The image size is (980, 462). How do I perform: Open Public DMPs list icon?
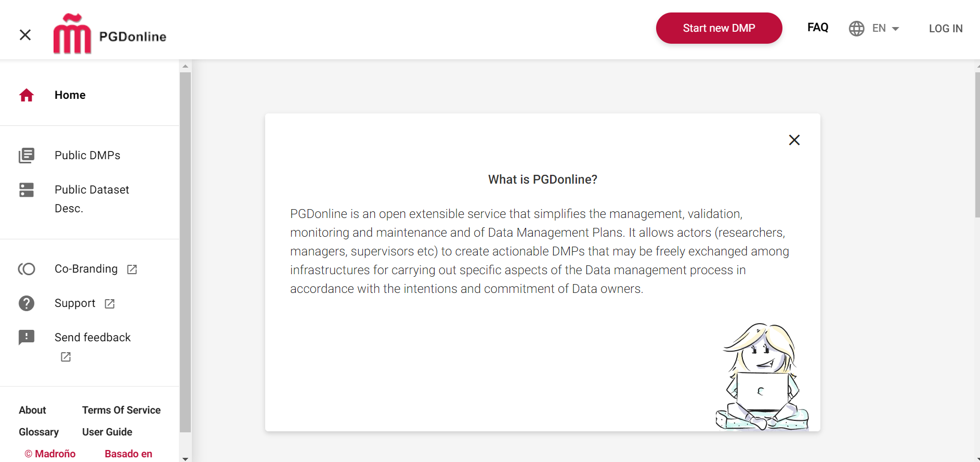point(27,156)
